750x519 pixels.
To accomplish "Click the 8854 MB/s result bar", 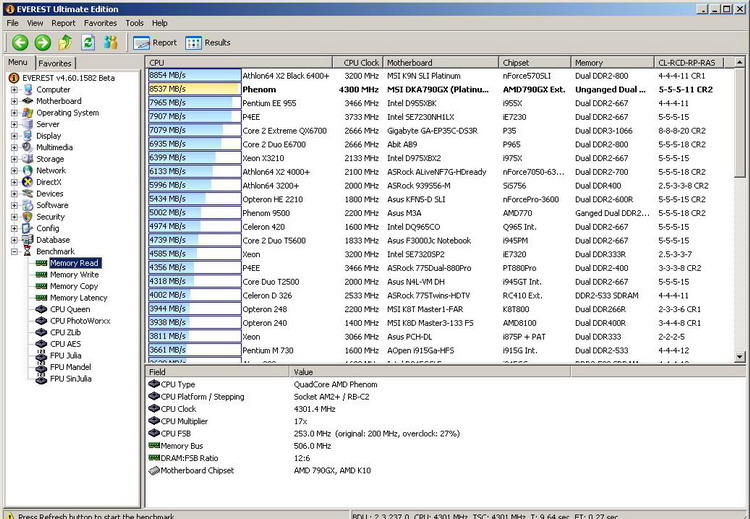I will tap(194, 76).
